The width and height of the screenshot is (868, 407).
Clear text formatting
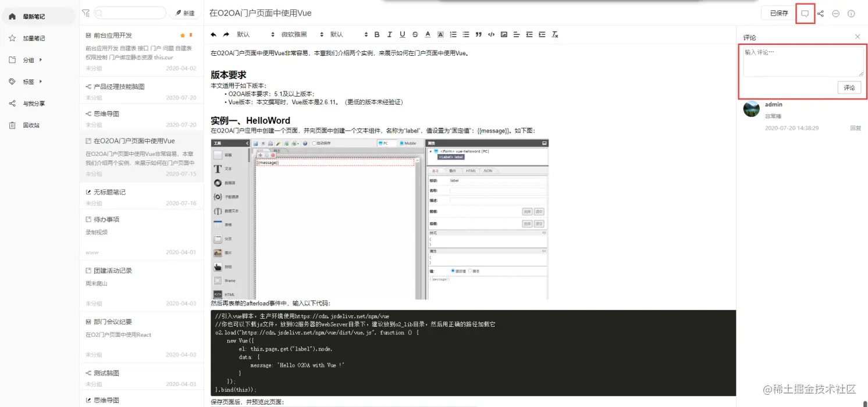[x=555, y=34]
